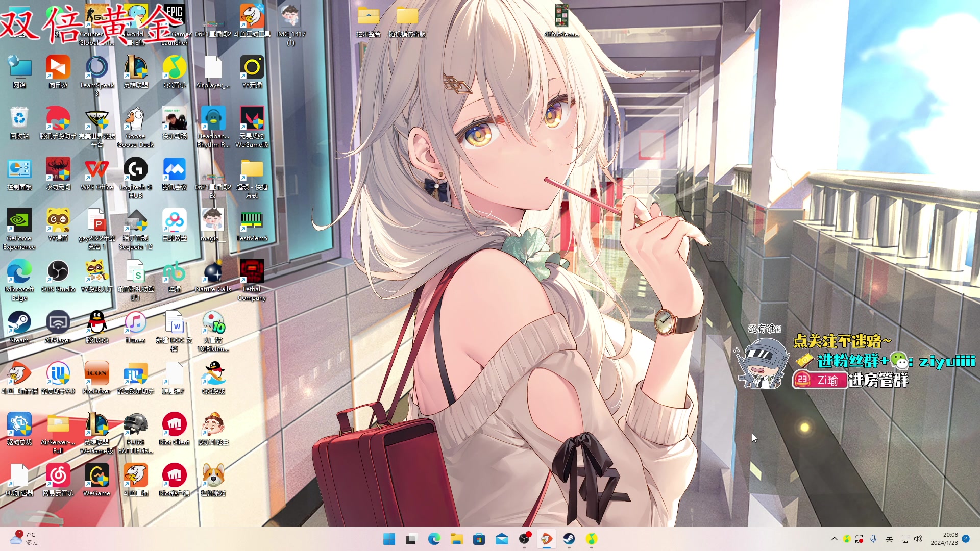Select the gzy2022年度总结 presentation file
The image size is (980, 551).
(97, 229)
